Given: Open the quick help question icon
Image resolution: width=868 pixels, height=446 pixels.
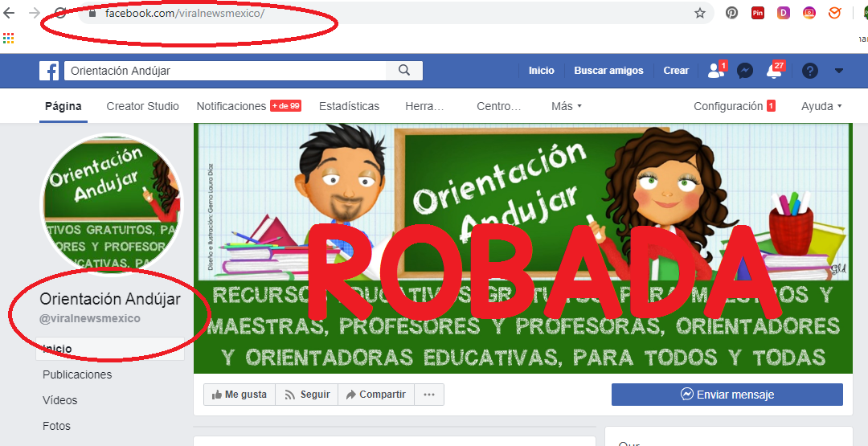Looking at the screenshot, I should 810,71.
